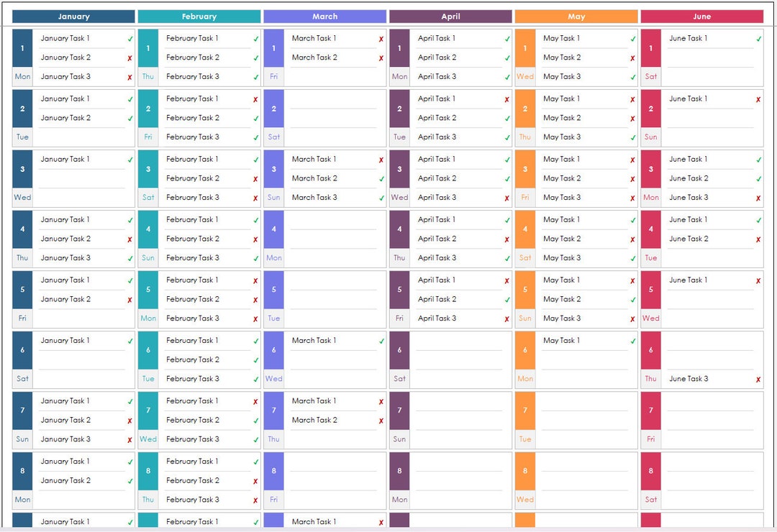The height and width of the screenshot is (532, 777).
Task: Click red X beside February 5 Task 3
Action: click(255, 319)
